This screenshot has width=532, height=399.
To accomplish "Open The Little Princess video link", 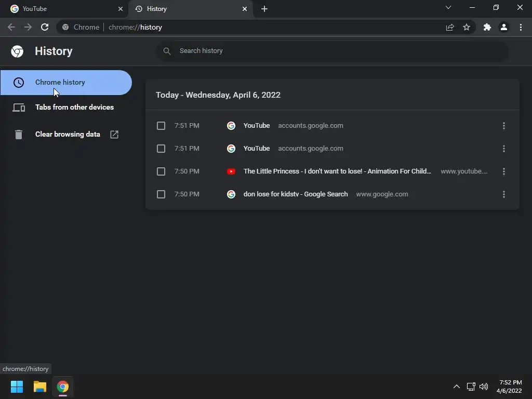I will (x=337, y=171).
